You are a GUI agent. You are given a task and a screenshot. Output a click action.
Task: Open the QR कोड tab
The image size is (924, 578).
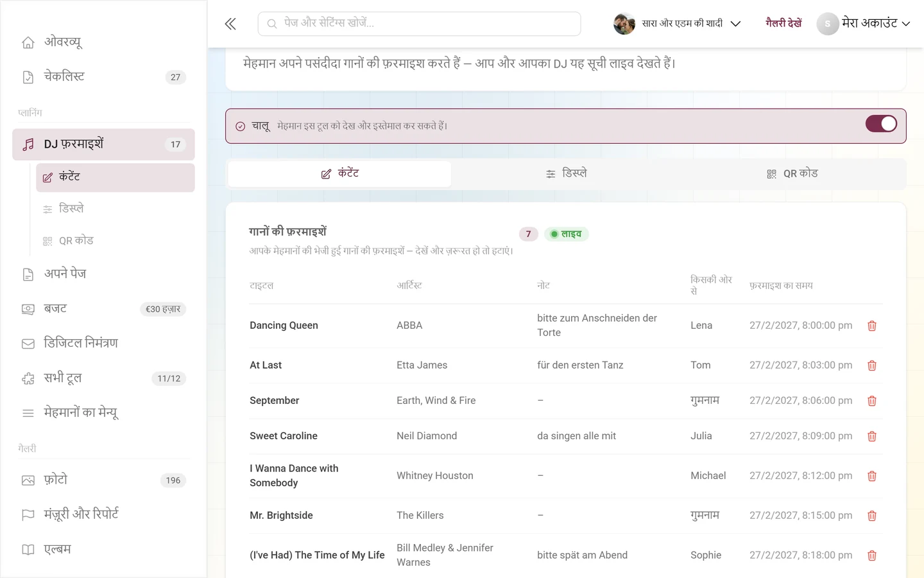pos(792,173)
